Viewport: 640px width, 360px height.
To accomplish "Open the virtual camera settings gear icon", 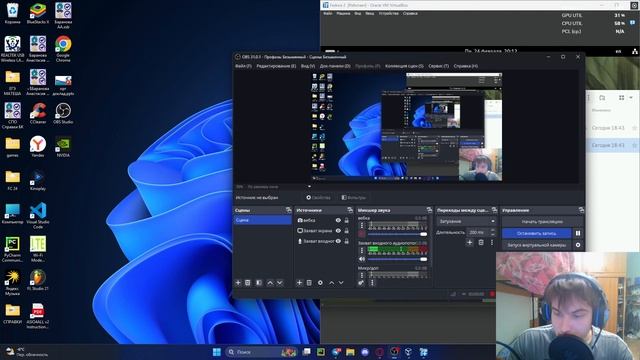I will [578, 245].
